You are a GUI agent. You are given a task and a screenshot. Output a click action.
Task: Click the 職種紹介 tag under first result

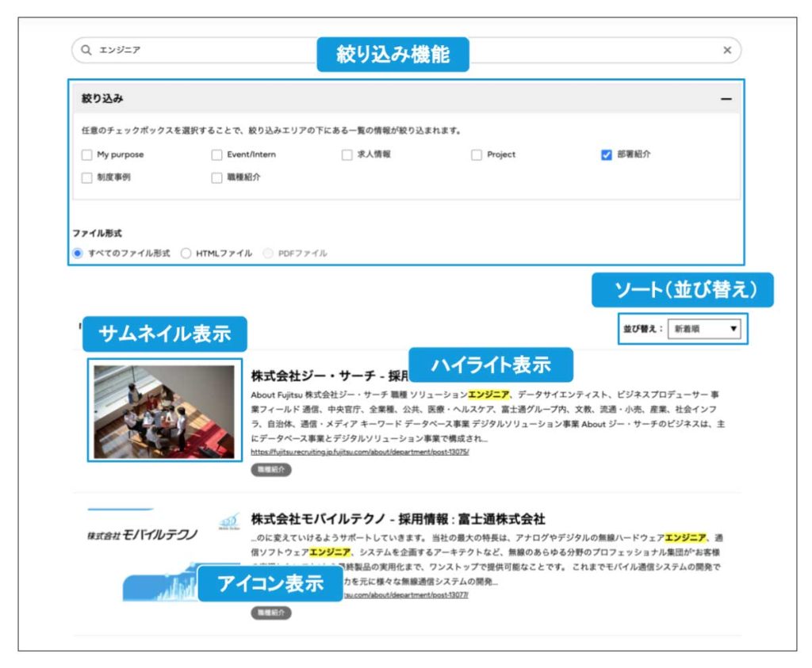271,470
